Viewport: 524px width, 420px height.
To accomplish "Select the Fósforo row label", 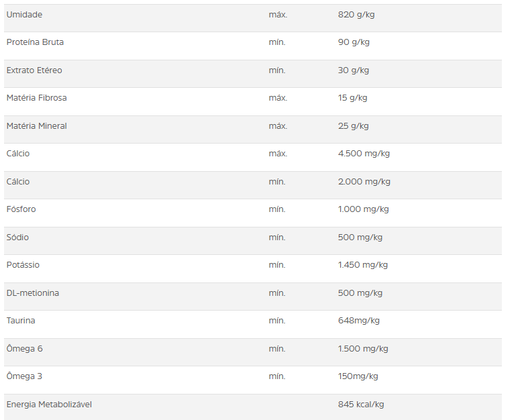I will (21, 209).
